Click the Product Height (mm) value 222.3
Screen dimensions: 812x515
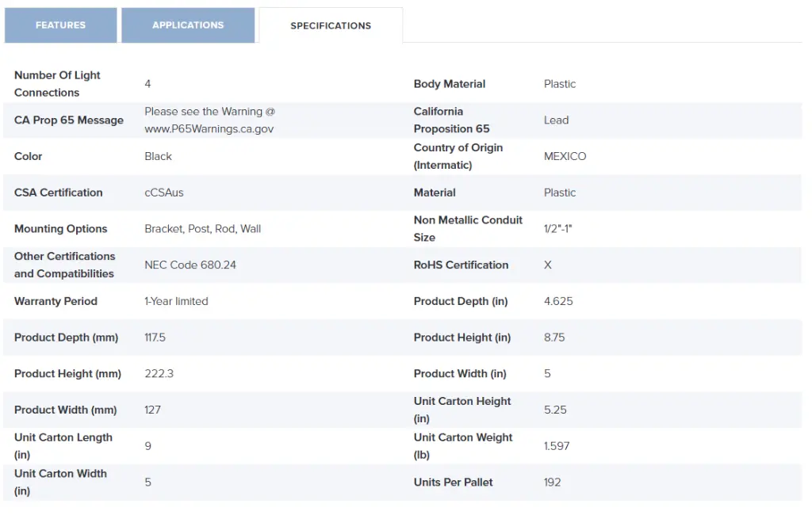click(x=159, y=374)
